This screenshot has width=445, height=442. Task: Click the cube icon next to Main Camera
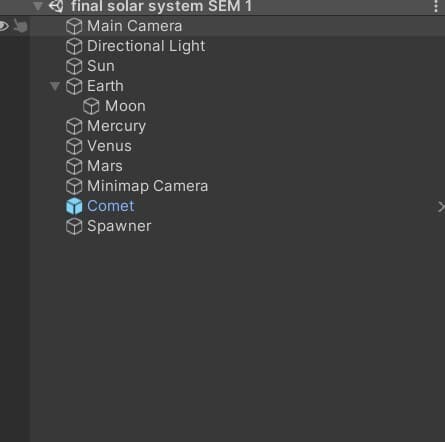click(x=74, y=26)
